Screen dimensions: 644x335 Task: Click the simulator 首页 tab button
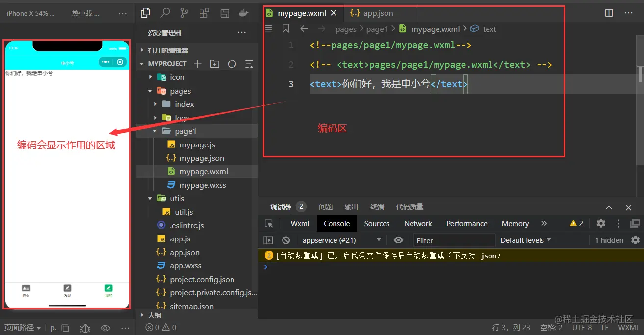coord(26,291)
